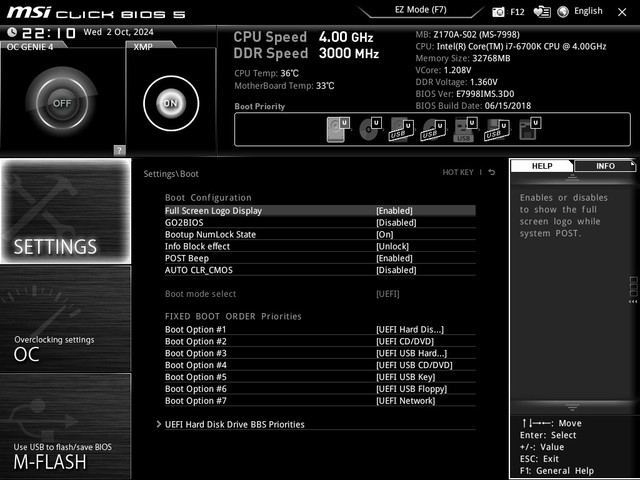Image resolution: width=640 pixels, height=480 pixels.
Task: Open the SETTINGS section
Action: pyautogui.click(x=66, y=211)
